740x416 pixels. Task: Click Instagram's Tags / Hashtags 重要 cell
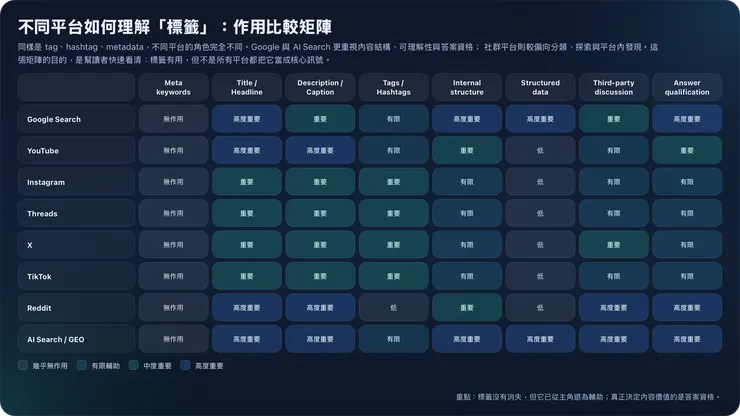394,182
